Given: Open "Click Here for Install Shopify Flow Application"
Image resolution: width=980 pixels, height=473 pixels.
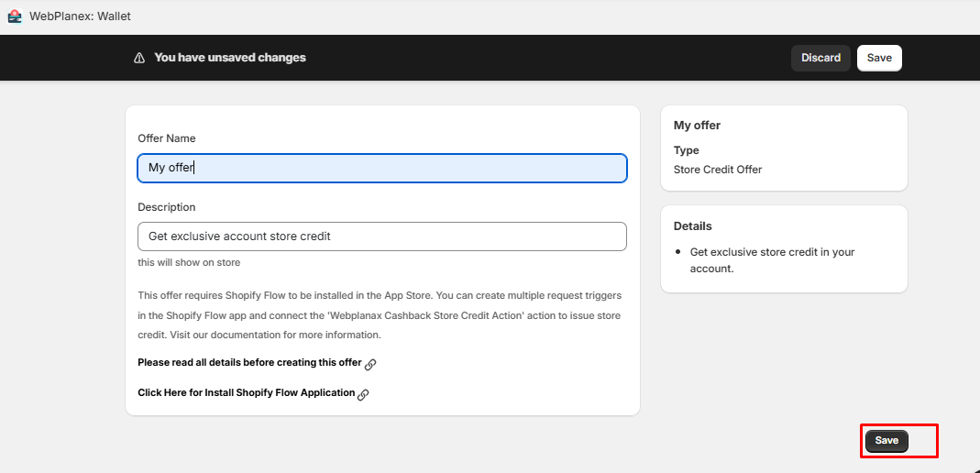Looking at the screenshot, I should [x=247, y=393].
